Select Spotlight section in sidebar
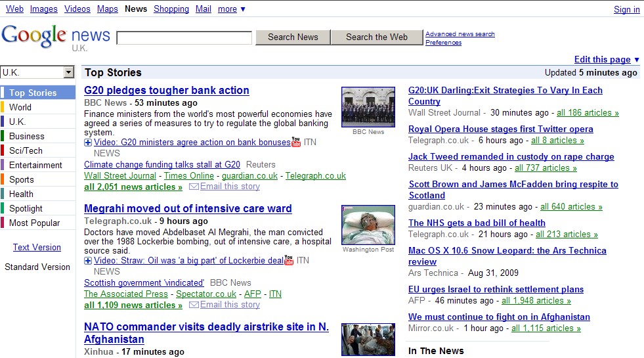 [38, 208]
